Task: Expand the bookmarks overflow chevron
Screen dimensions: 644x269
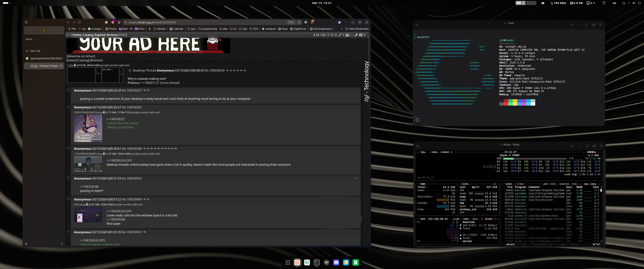Action: tap(341, 29)
